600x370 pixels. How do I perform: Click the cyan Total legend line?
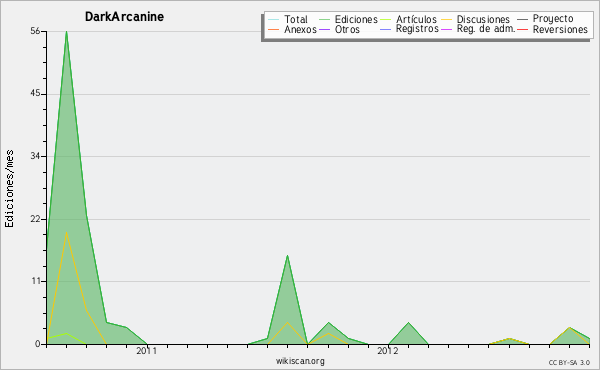pyautogui.click(x=273, y=20)
